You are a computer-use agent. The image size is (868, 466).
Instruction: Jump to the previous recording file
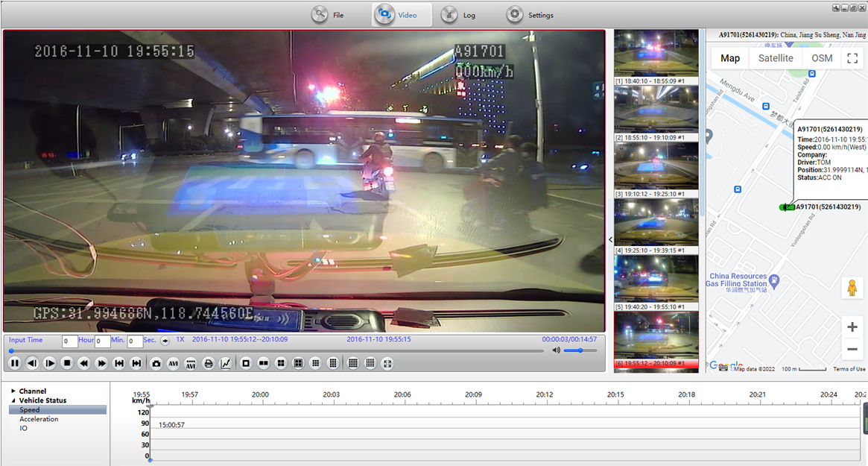pyautogui.click(x=119, y=364)
